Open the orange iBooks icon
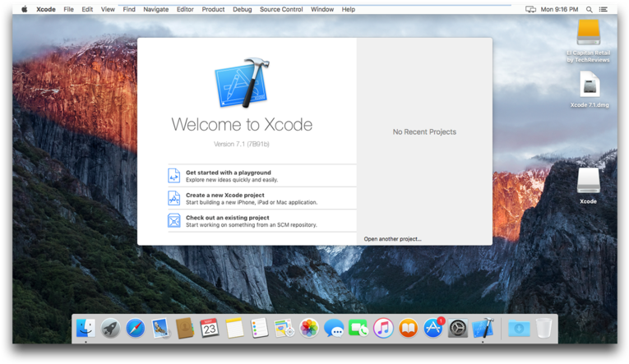 click(x=408, y=329)
